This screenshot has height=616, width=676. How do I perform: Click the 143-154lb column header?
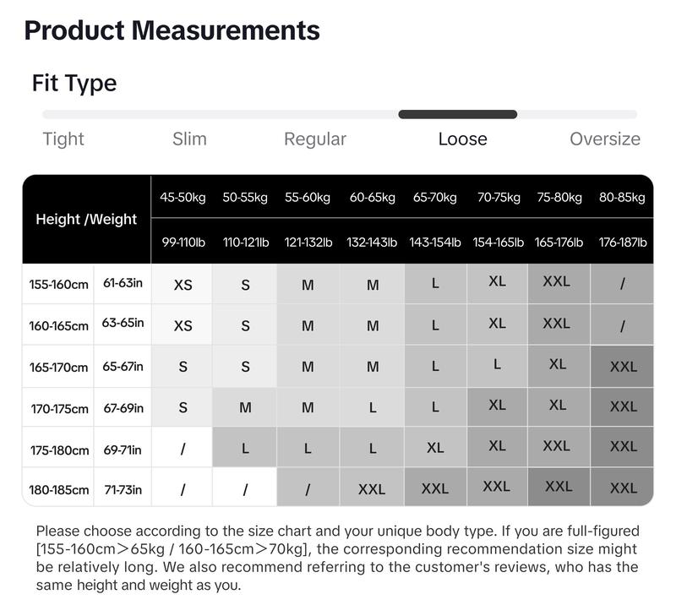435,242
